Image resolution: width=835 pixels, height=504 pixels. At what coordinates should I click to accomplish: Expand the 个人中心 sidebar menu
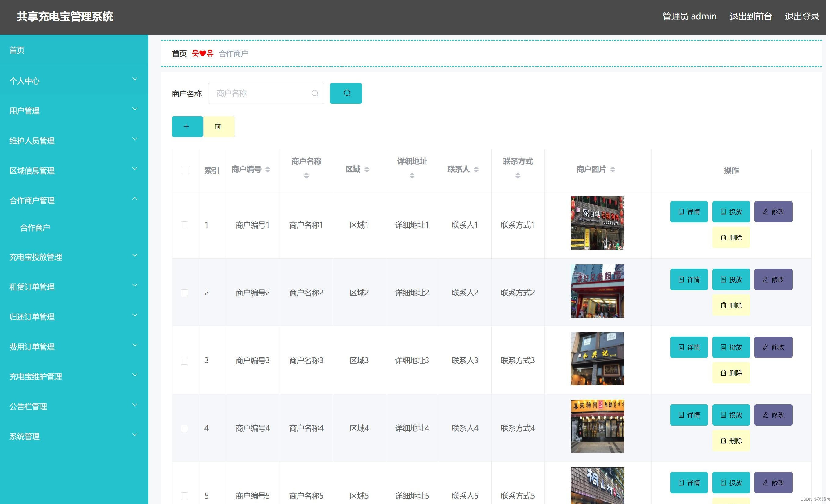tap(74, 81)
